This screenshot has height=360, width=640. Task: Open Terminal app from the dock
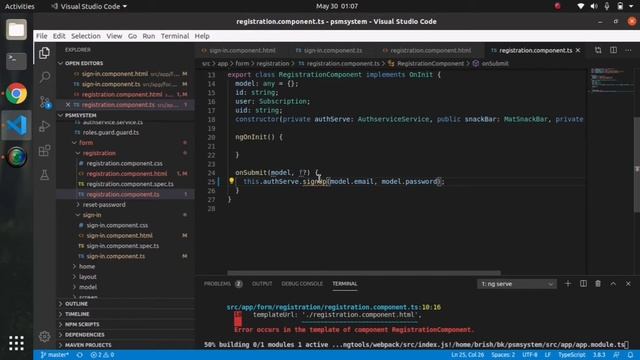coord(16,61)
